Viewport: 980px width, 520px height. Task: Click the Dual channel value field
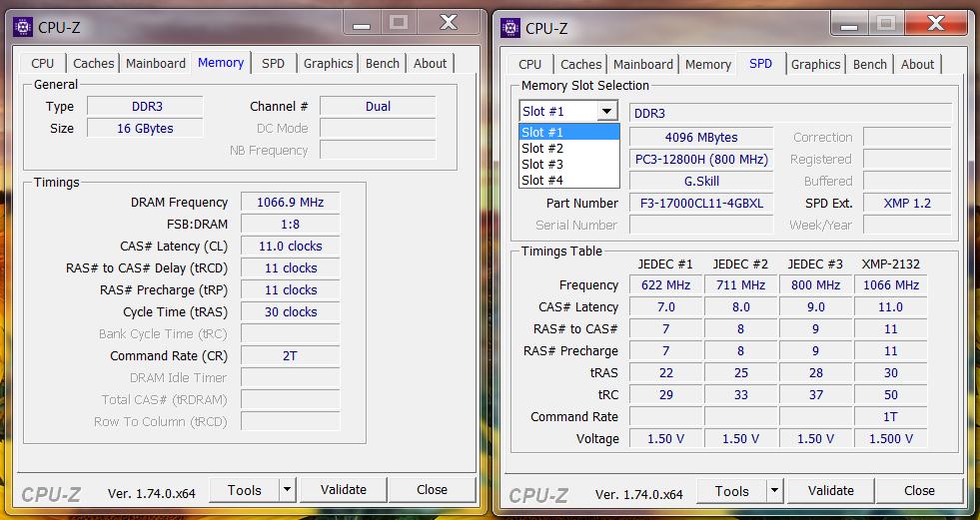[378, 107]
